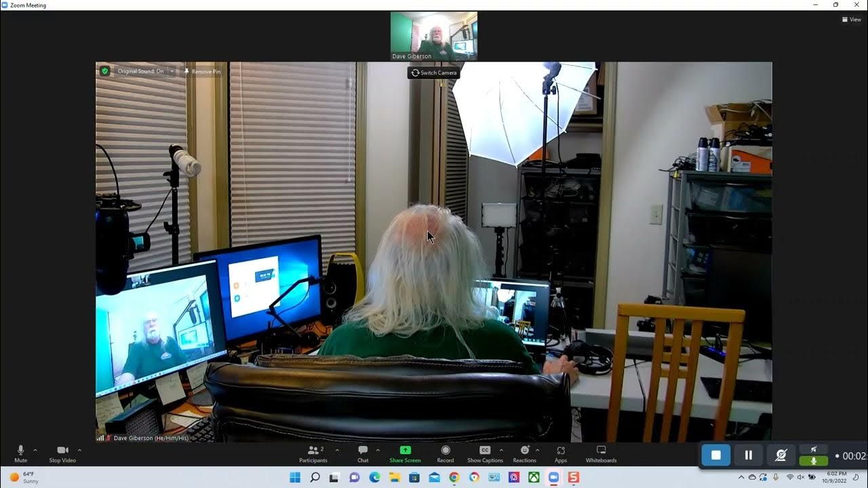Open taskbar Search
This screenshot has height=488, width=868.
(x=315, y=477)
